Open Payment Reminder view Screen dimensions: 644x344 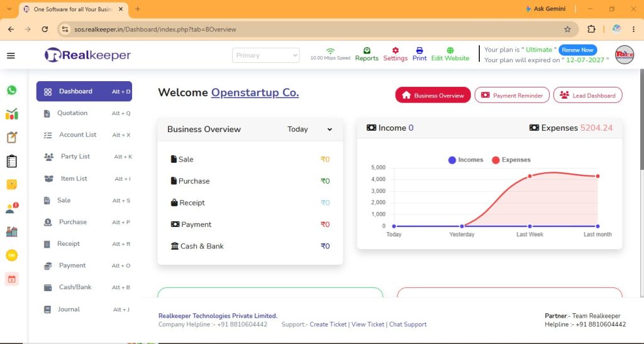point(512,95)
